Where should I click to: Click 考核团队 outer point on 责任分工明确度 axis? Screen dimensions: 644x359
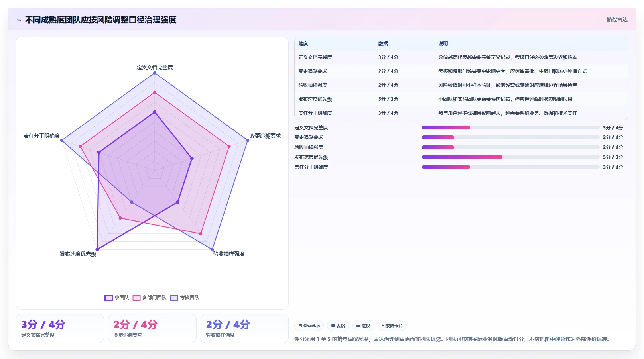pyautogui.click(x=62, y=140)
